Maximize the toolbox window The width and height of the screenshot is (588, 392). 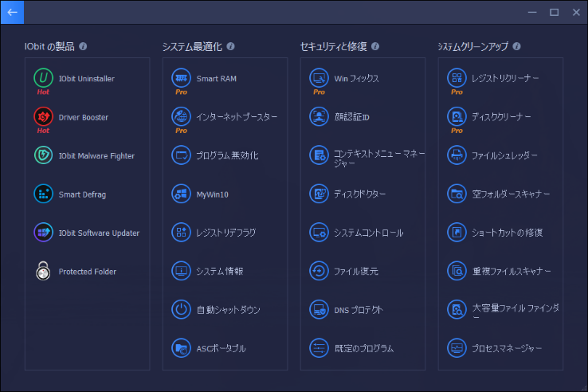(x=555, y=13)
